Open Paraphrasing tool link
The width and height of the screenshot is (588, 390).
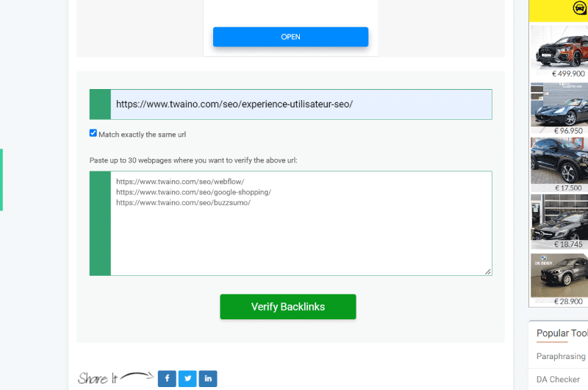coord(561,356)
